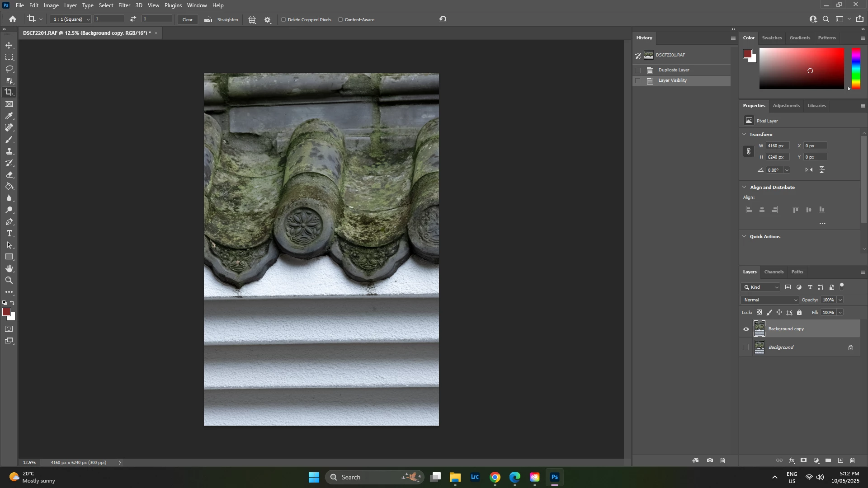The image size is (868, 488).
Task: Click the Width field in Transform
Action: 778,146
